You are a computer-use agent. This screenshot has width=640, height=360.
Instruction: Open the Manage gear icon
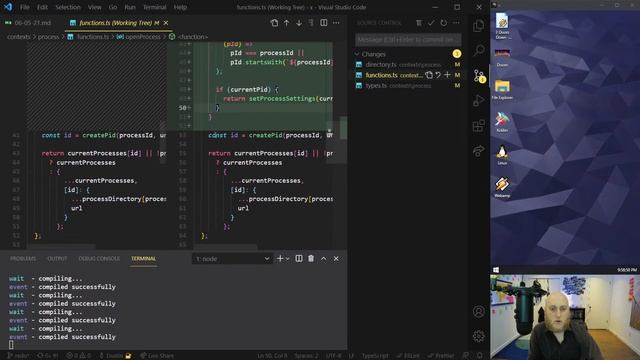point(478,336)
